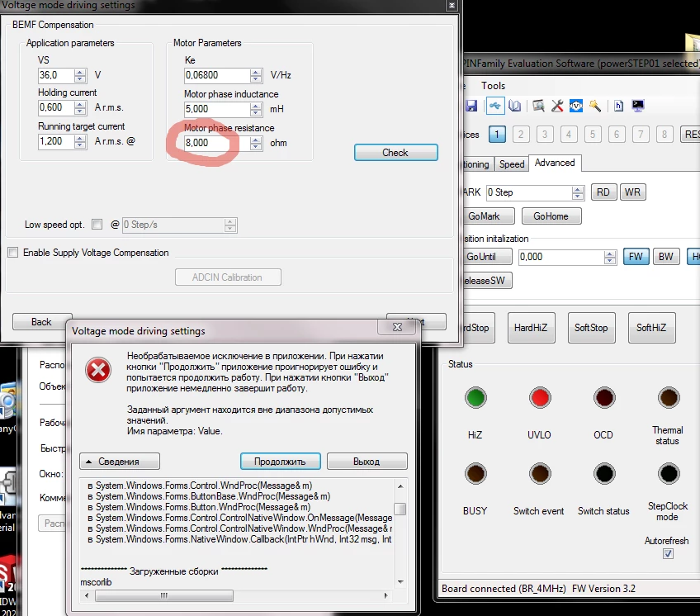Uncheck the Autorefresh checkbox

coord(668,554)
